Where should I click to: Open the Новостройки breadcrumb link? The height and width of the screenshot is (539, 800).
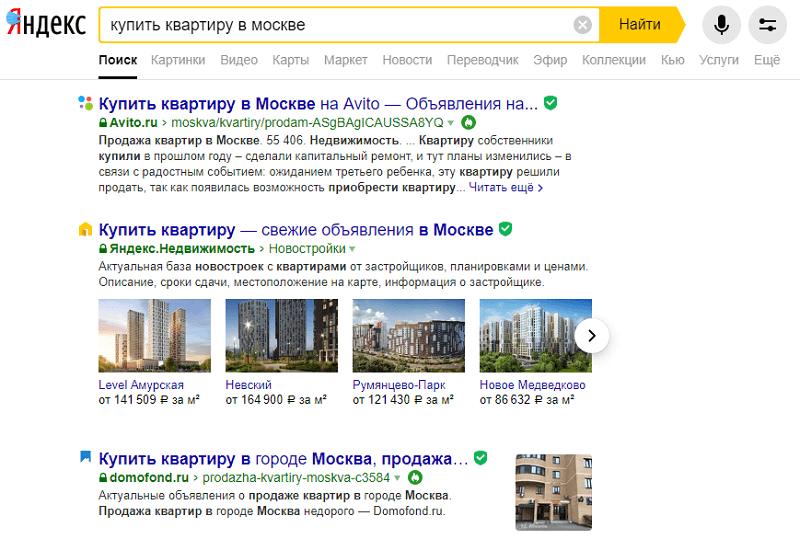click(307, 249)
